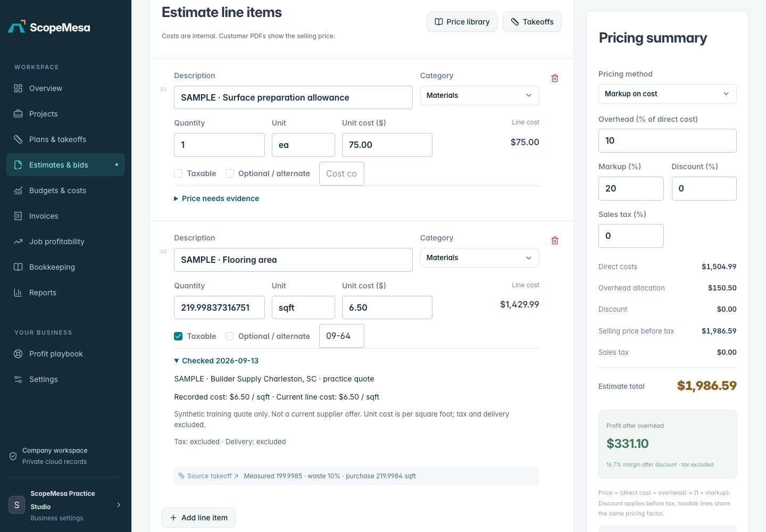The height and width of the screenshot is (532, 766).
Task: Click the plus icon on Add line item
Action: pos(173,518)
